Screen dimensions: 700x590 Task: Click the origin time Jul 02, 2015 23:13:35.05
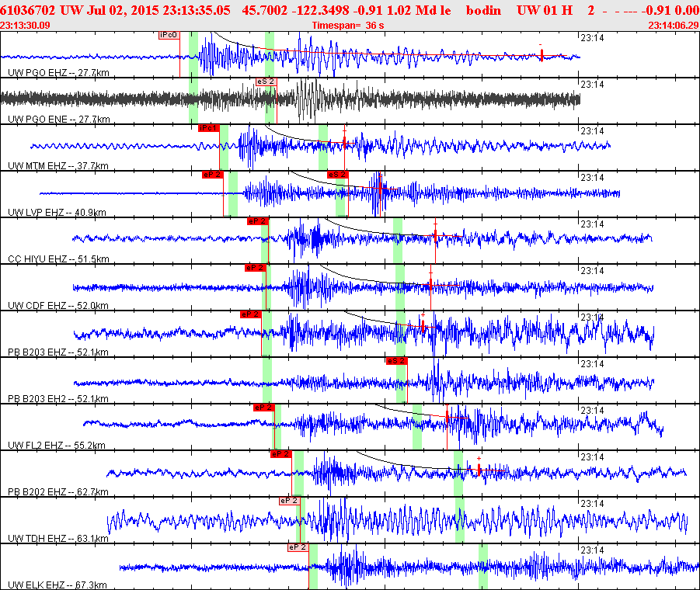pos(158,10)
